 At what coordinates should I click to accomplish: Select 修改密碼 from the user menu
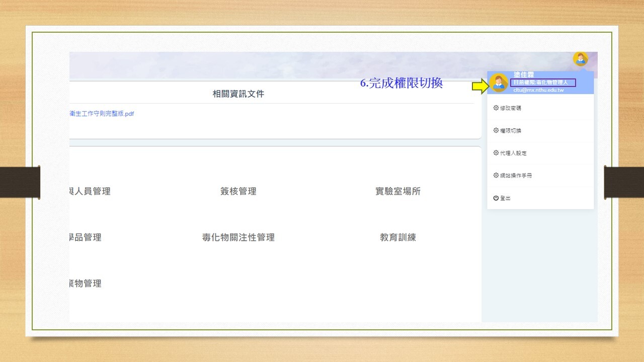click(511, 108)
